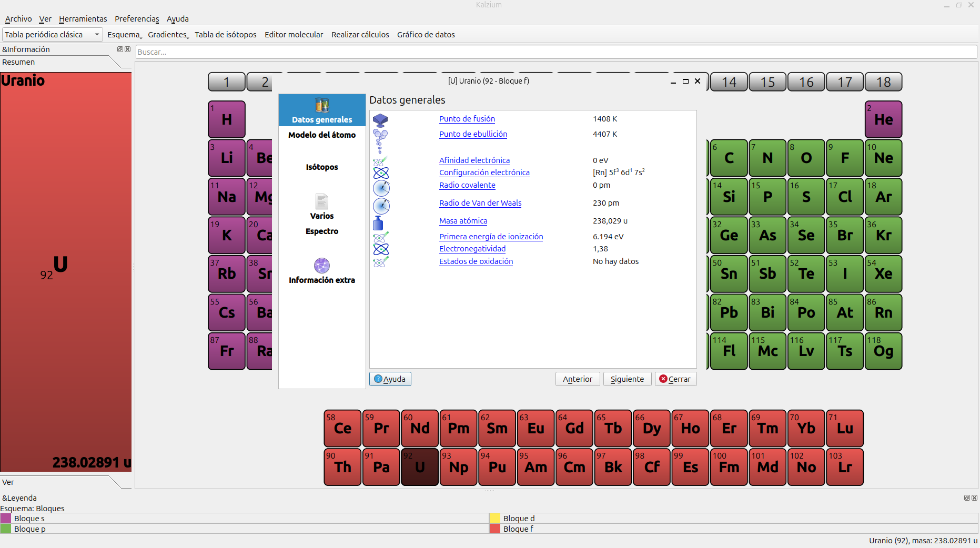Viewport: 980px width, 548px height.
Task: Open the Tabla periódica clásica dropdown
Action: (x=52, y=35)
